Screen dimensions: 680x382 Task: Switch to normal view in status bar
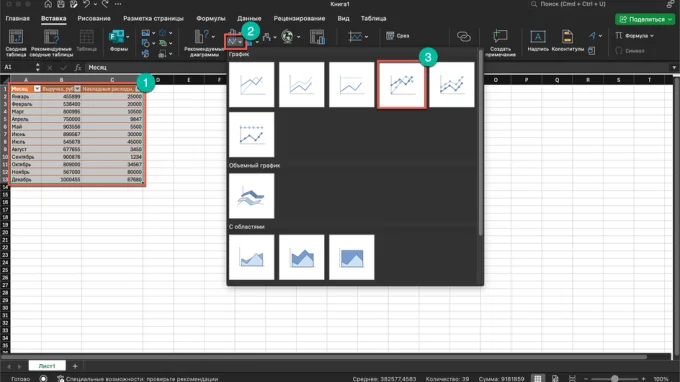(x=538, y=379)
